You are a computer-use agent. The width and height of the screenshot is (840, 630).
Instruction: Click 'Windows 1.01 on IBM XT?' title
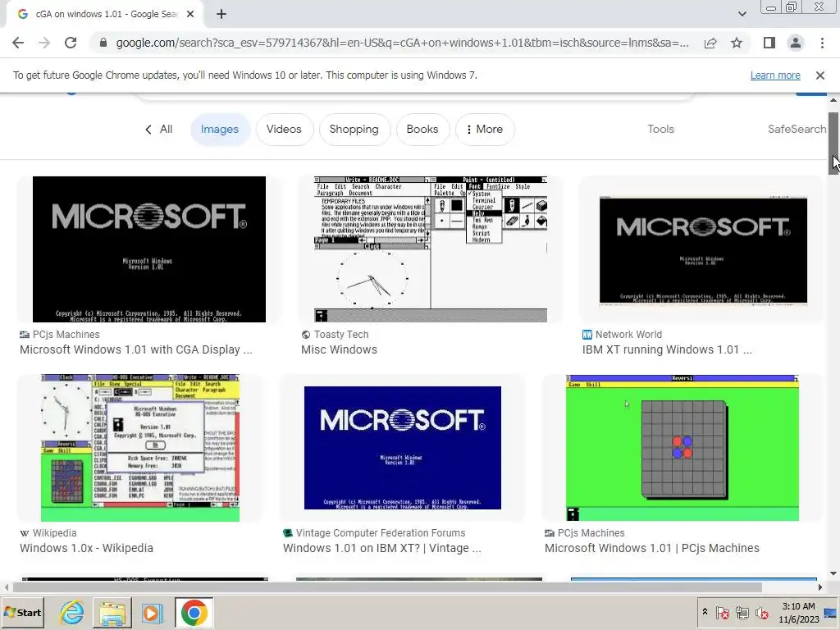click(382, 548)
